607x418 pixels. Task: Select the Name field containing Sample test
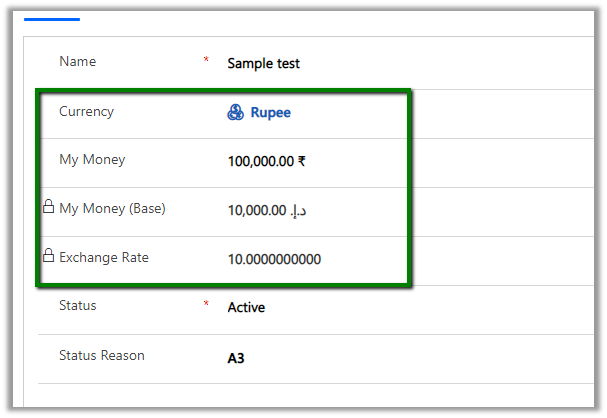263,63
